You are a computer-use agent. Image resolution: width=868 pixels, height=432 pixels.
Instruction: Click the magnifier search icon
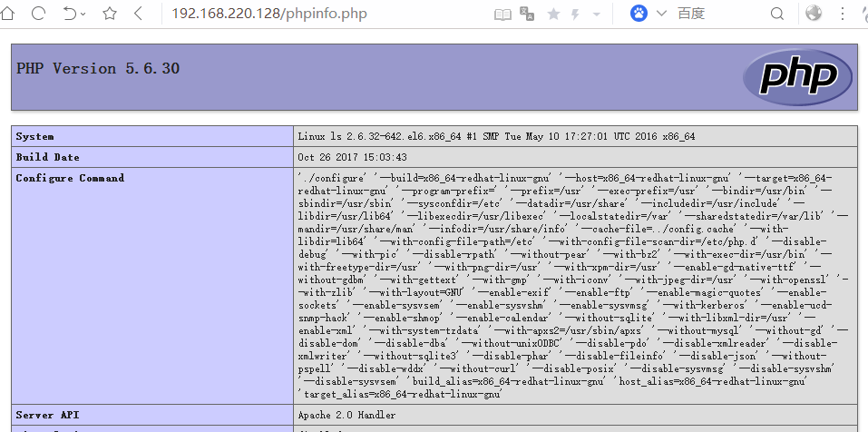tap(777, 14)
